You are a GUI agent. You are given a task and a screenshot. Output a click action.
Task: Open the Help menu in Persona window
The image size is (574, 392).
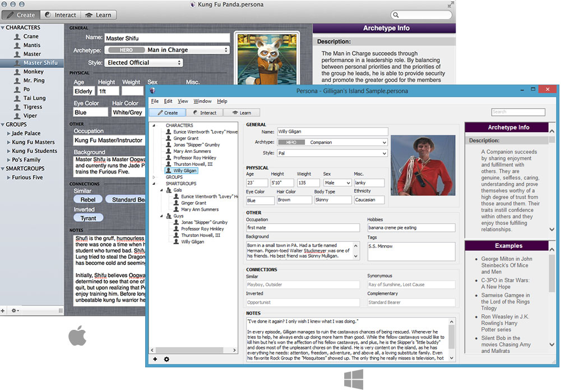tap(222, 101)
